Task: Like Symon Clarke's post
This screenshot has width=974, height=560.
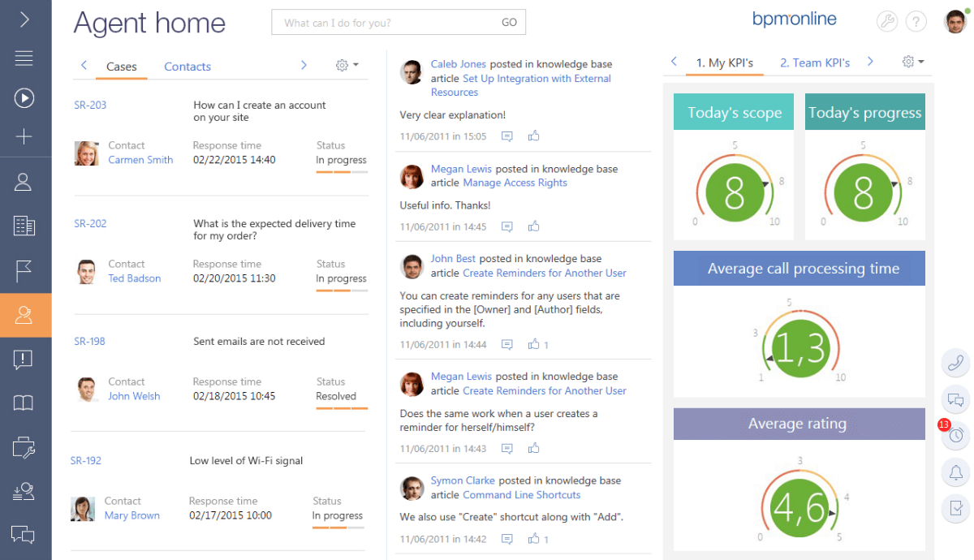Action: [533, 538]
